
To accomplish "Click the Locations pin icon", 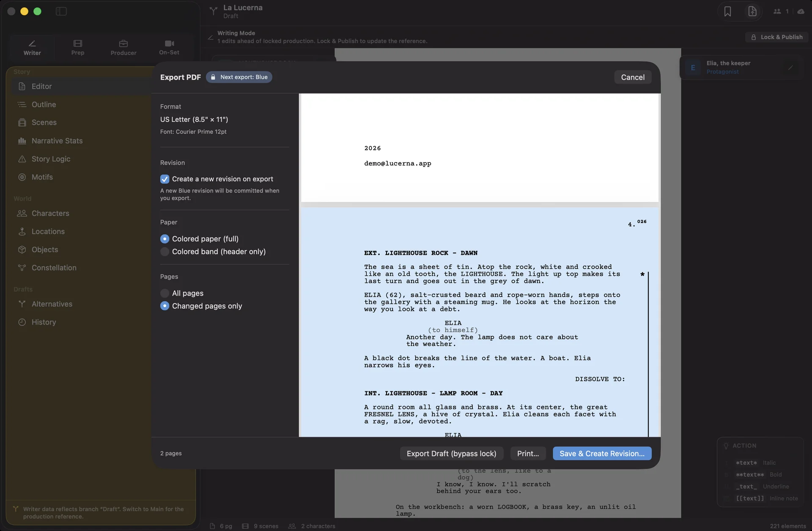I will pyautogui.click(x=22, y=232).
